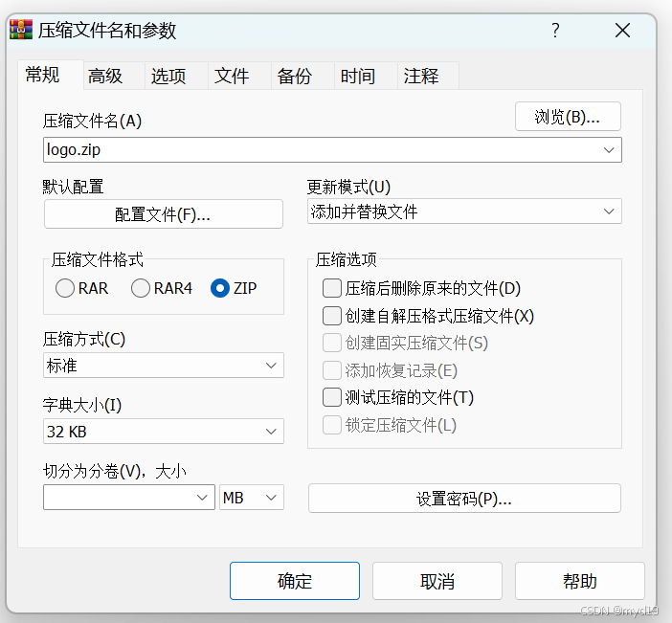Close the dialog with the X icon
Screen dimensions: 672x623
(x=622, y=31)
